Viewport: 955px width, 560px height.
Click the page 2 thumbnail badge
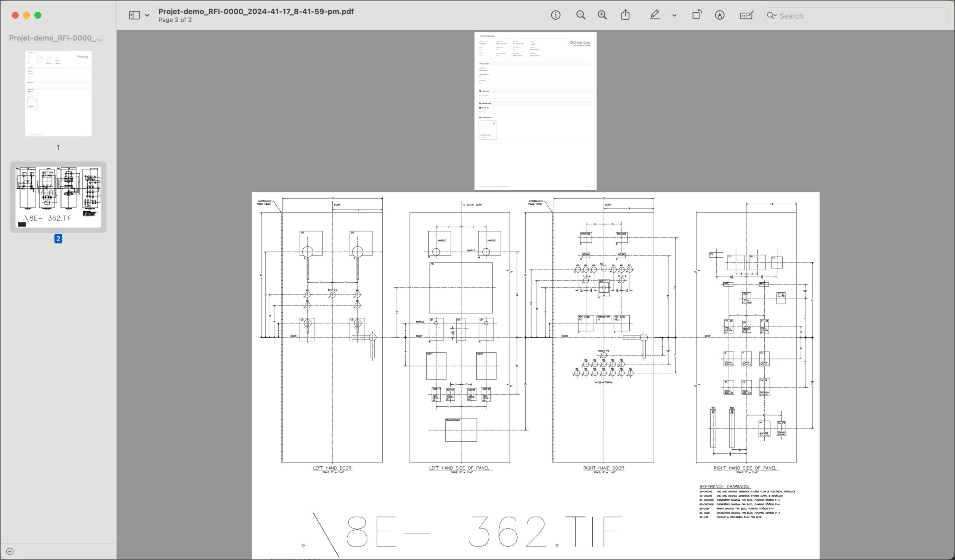58,238
